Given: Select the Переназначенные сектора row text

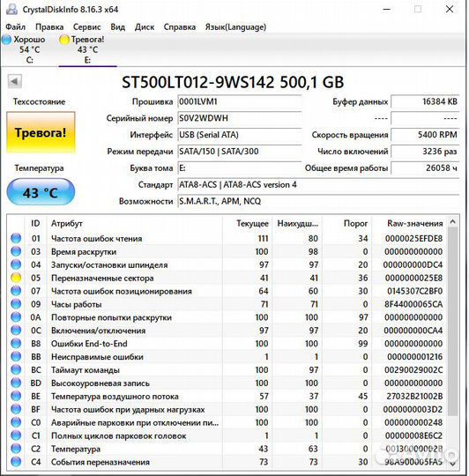Looking at the screenshot, I should pos(102,278).
